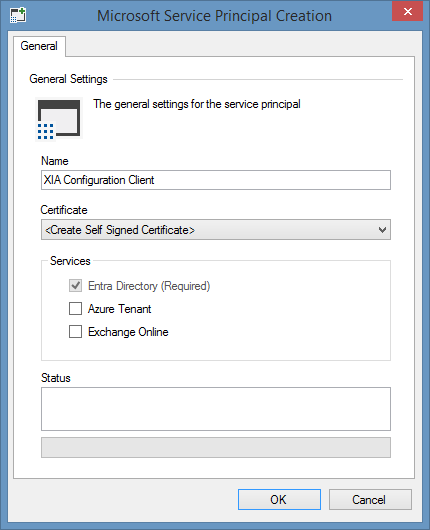Select the Create Self Signed Certificate combo box

[216, 230]
